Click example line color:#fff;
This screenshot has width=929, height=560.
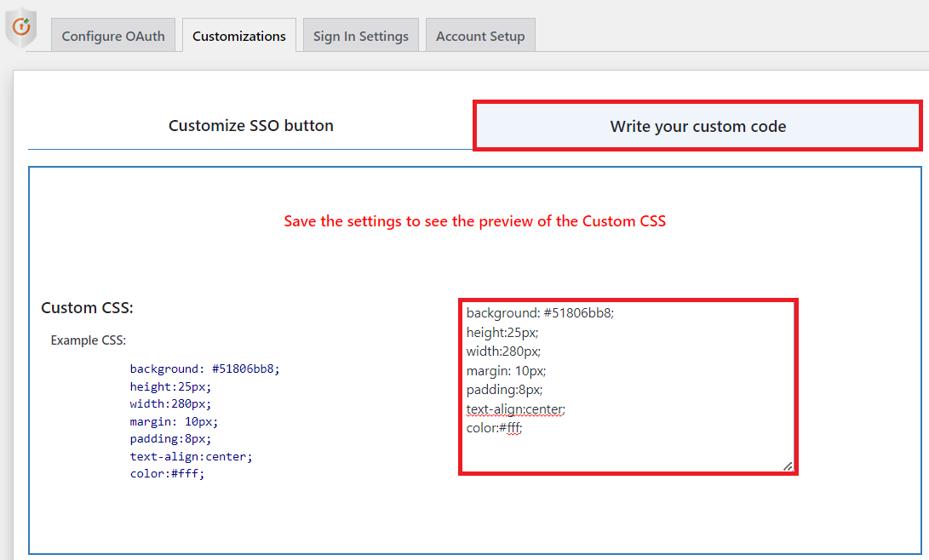[x=167, y=473]
